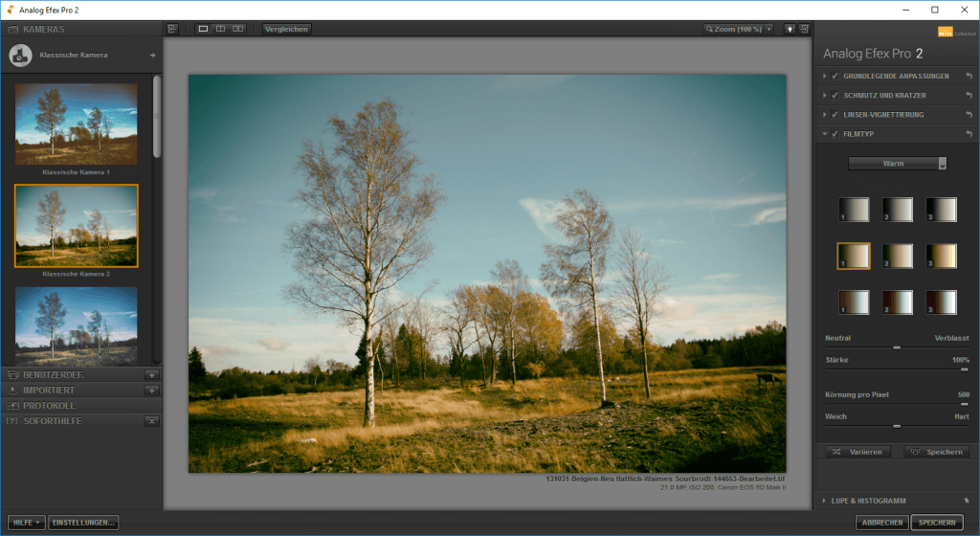The width and height of the screenshot is (980, 536).
Task: Add a custom preset with plus icon
Action: point(152,375)
